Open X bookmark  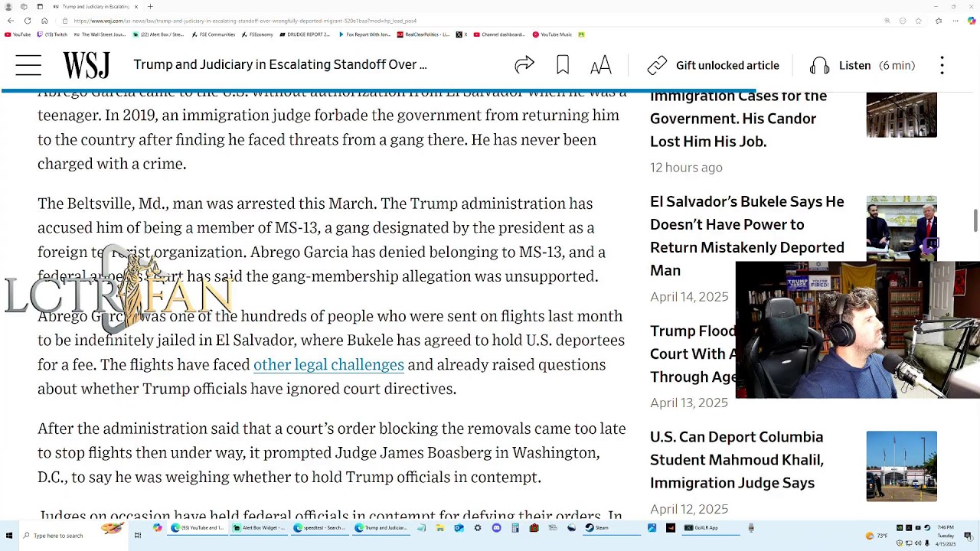pos(461,34)
